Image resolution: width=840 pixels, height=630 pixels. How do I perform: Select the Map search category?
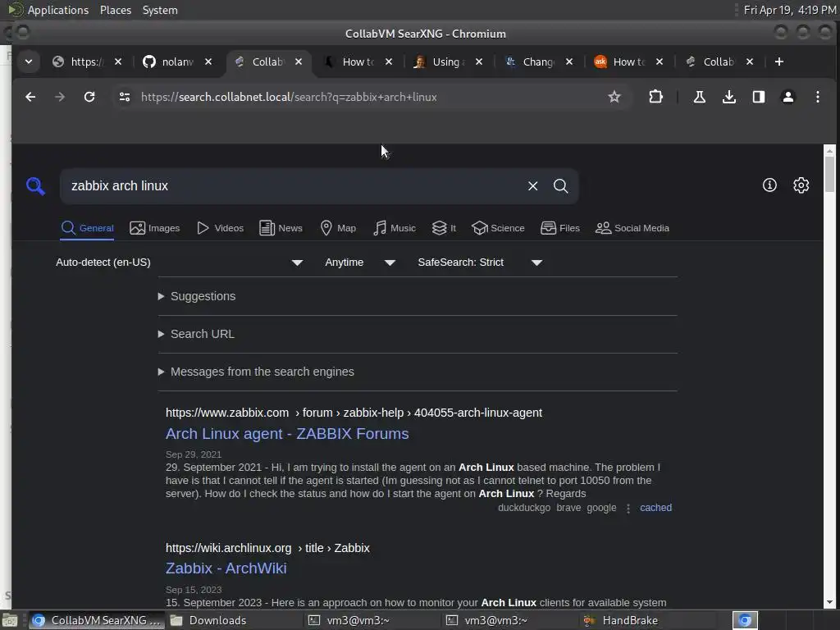pyautogui.click(x=338, y=228)
